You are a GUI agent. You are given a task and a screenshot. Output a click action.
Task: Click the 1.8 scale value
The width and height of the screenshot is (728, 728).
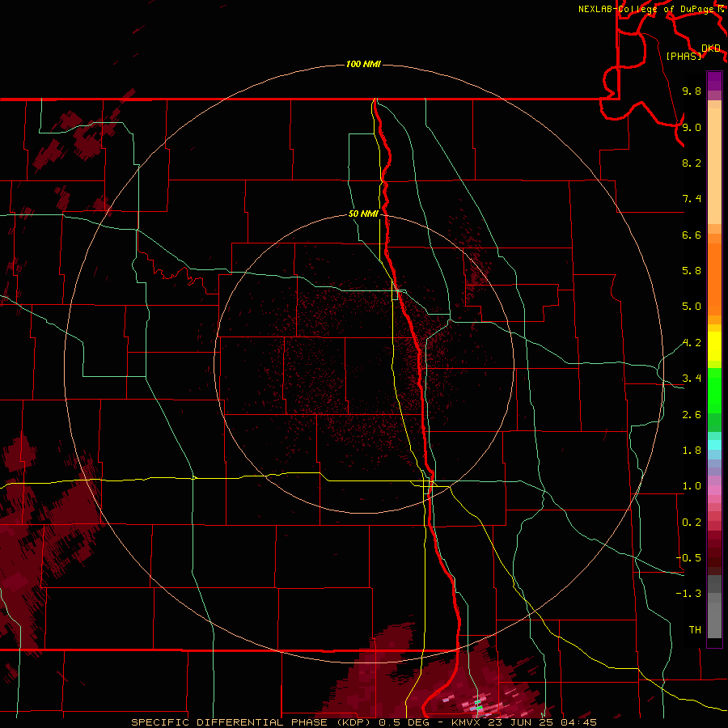(x=692, y=451)
